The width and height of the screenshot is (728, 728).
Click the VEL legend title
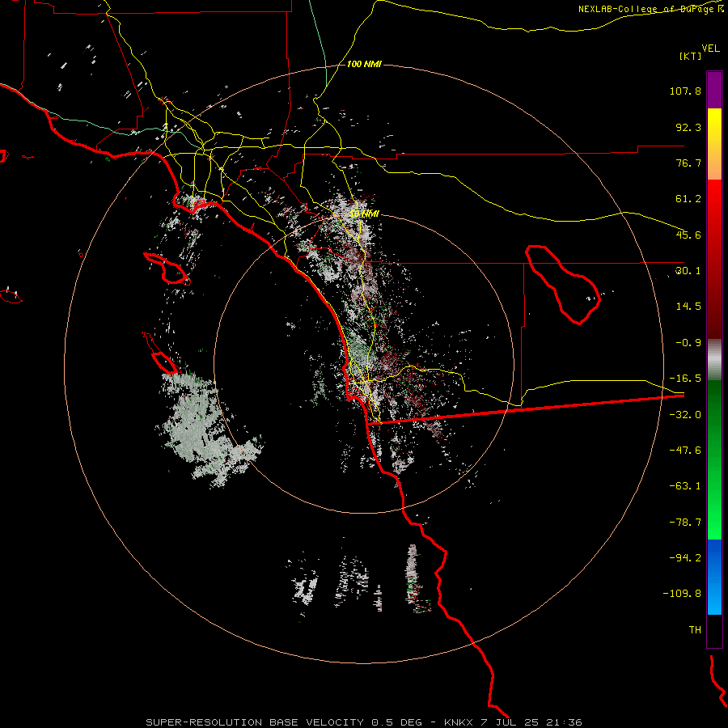click(x=710, y=49)
